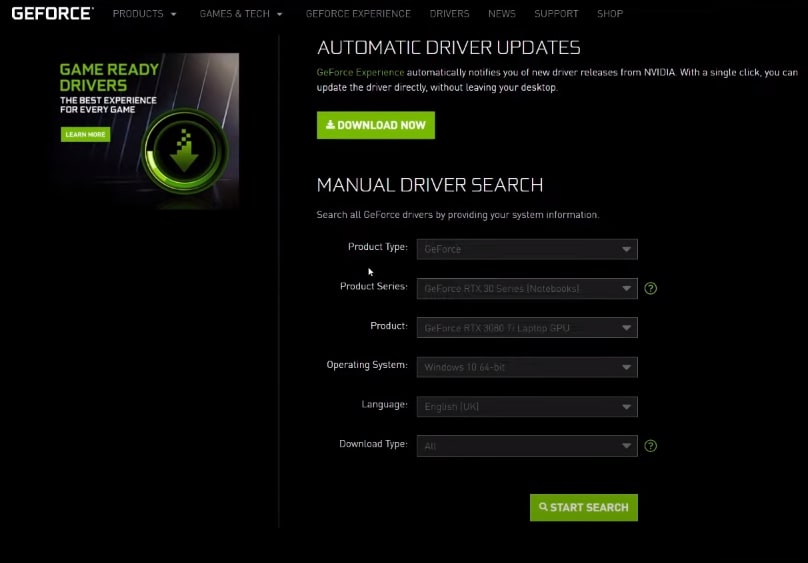The width and height of the screenshot is (808, 563).
Task: Click the GeForce logo
Action: click(52, 13)
